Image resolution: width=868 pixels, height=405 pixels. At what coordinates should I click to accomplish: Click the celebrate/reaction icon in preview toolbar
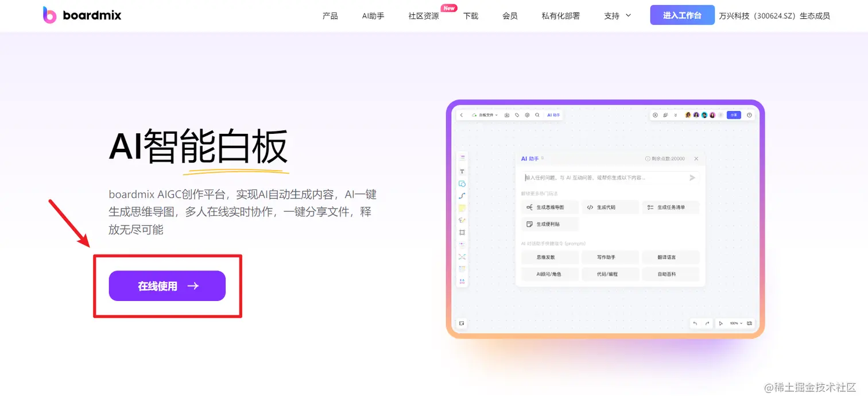coord(665,115)
